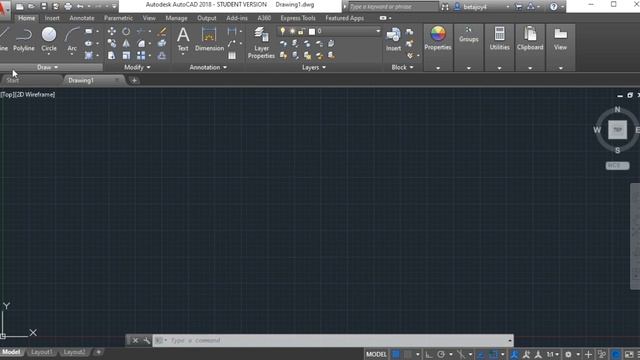Select the Text annotation tool
The image size is (640, 360).
[183, 40]
